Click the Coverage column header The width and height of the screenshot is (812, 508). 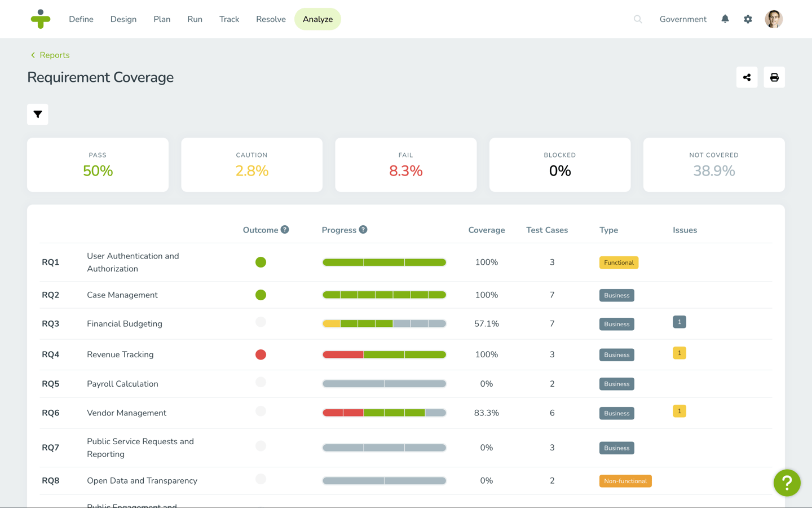(x=487, y=230)
